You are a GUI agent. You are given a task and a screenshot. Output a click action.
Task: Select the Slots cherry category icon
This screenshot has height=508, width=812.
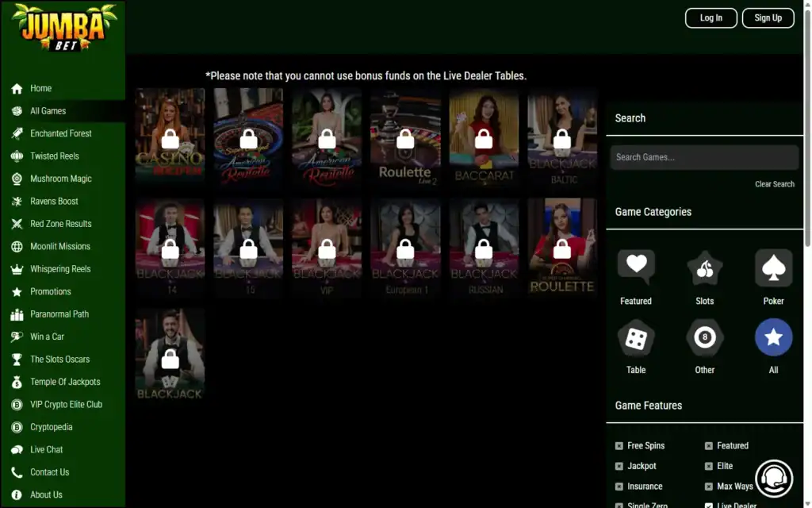704,267
